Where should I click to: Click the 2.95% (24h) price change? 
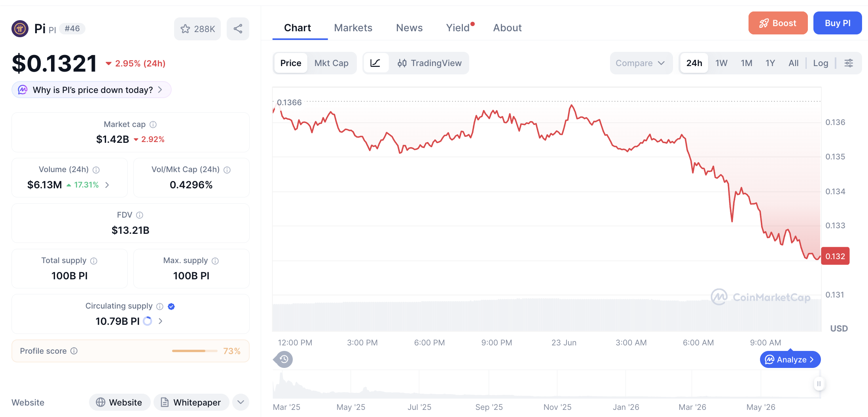tap(136, 63)
